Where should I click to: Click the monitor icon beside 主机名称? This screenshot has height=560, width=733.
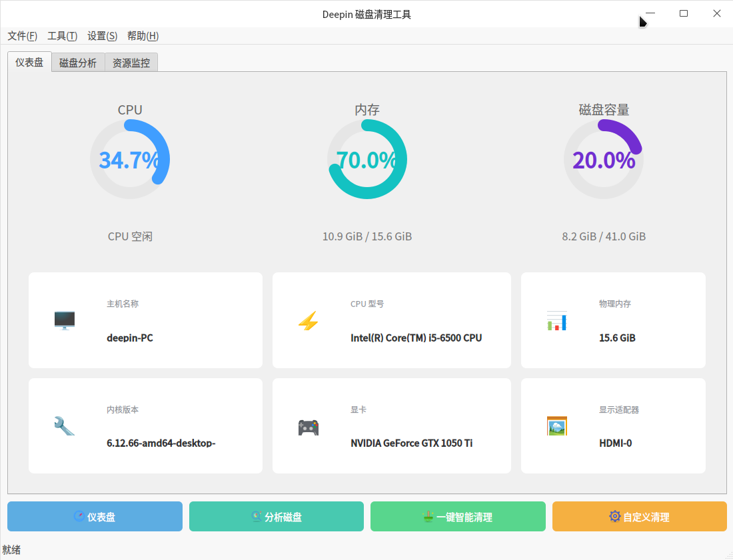(64, 320)
